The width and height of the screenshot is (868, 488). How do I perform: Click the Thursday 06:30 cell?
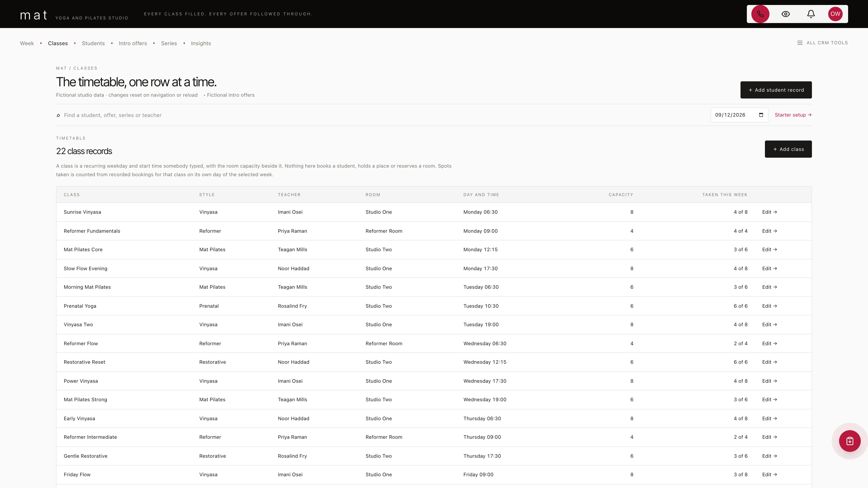pyautogui.click(x=482, y=418)
